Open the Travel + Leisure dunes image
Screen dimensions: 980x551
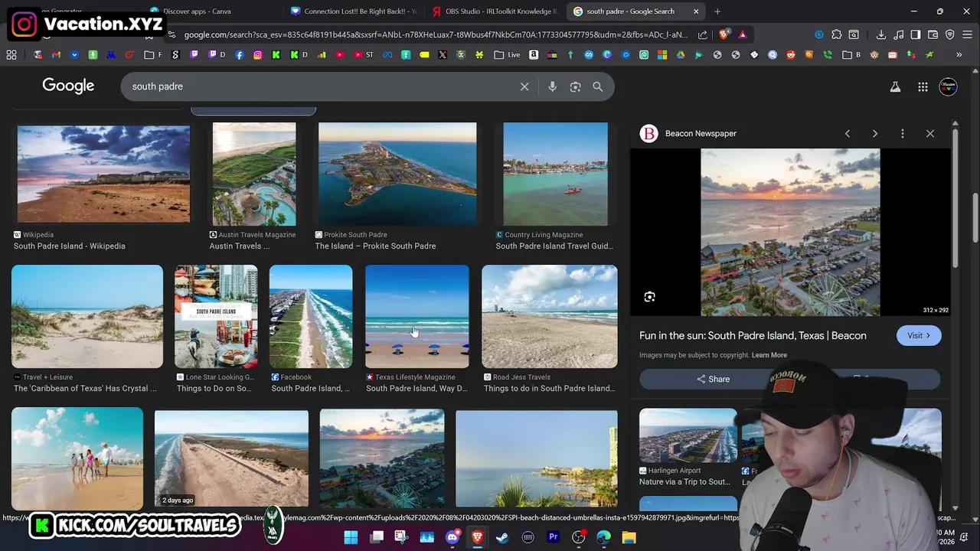(87, 317)
